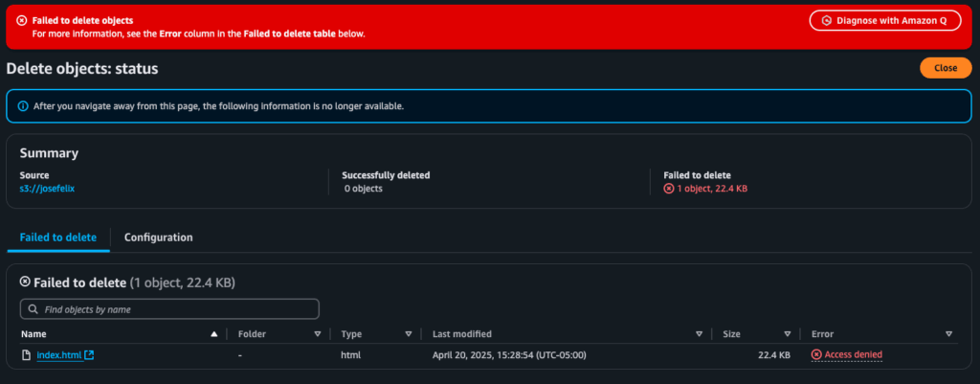Viewport: 980px width, 384px height.
Task: Click the Access denied error text
Action: click(853, 355)
